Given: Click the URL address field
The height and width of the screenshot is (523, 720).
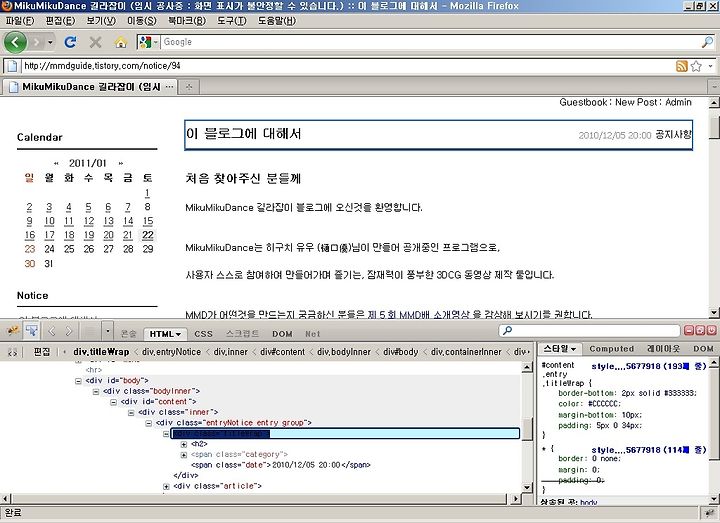Looking at the screenshot, I should click(x=347, y=66).
